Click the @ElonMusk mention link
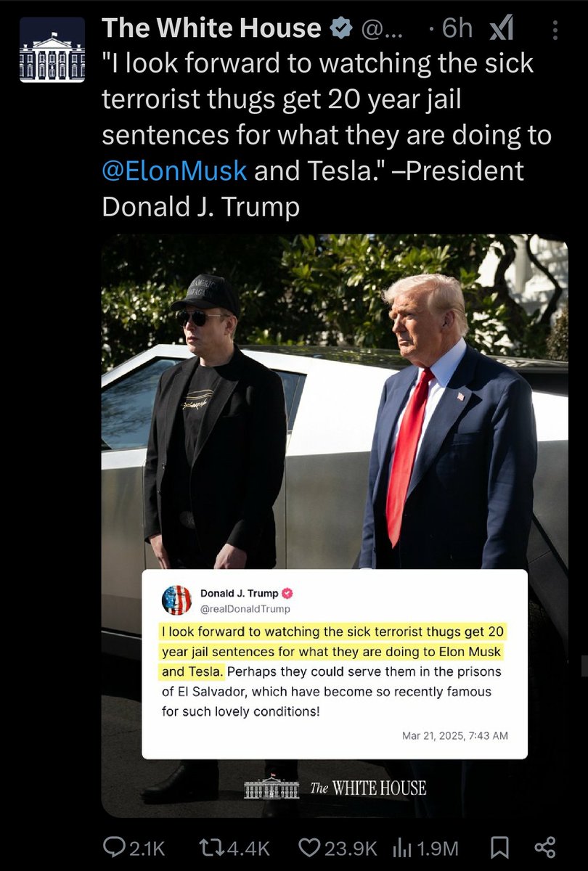 pos(174,171)
